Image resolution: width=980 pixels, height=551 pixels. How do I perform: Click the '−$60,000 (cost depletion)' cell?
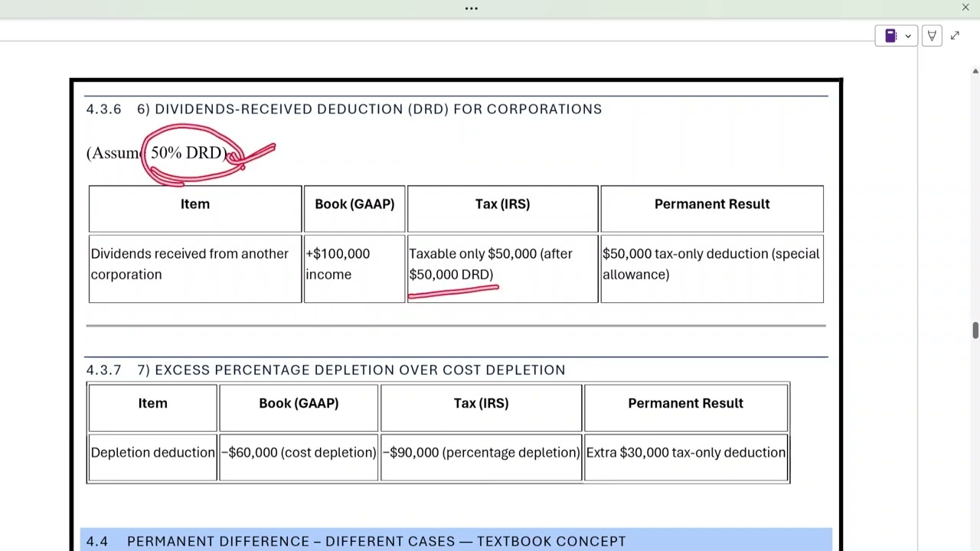point(299,457)
